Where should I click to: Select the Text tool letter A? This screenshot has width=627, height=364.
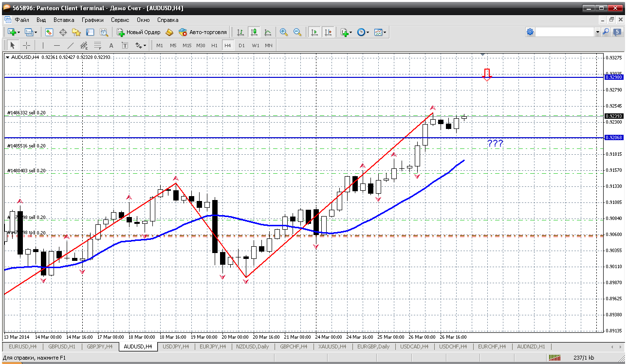tap(111, 45)
